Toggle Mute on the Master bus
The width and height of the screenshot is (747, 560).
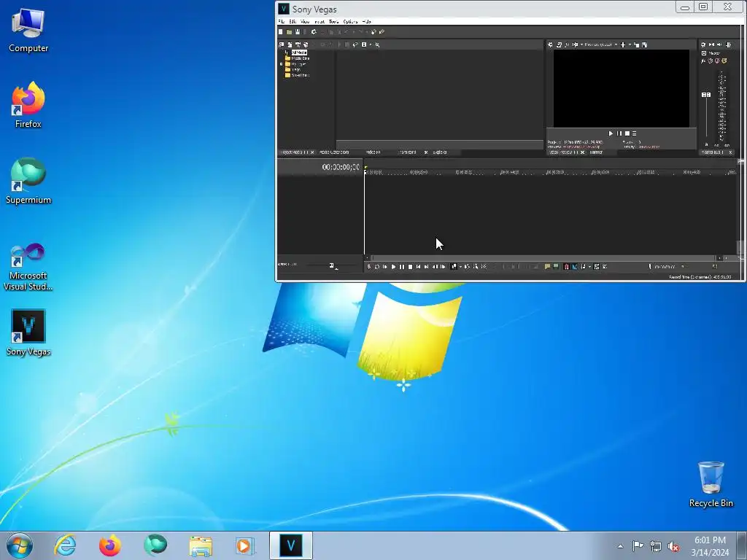717,61
